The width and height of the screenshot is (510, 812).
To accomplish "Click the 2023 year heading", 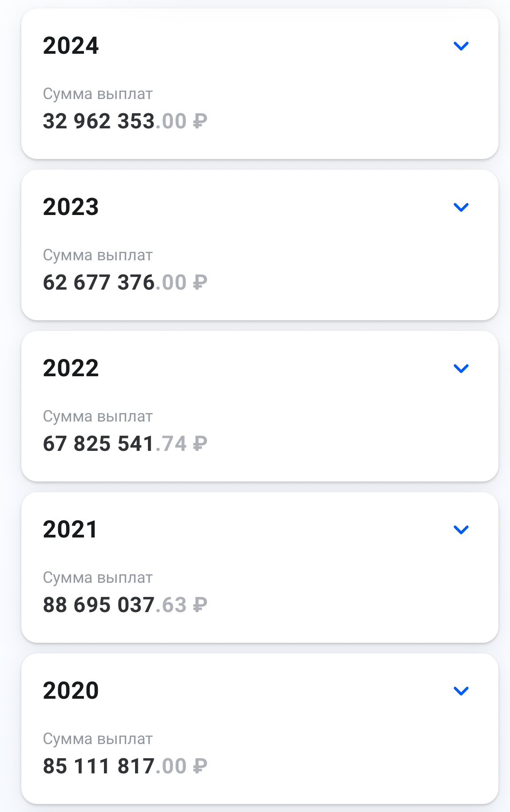I will point(71,207).
